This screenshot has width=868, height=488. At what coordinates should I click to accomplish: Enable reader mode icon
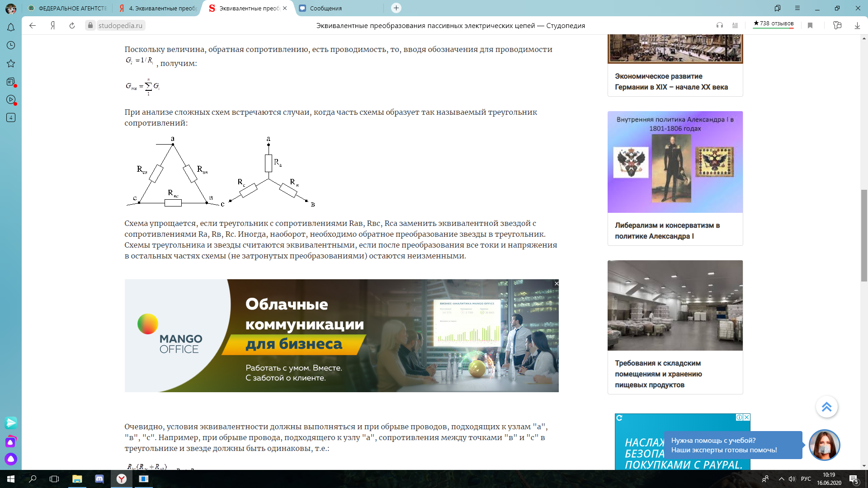pyautogui.click(x=735, y=26)
